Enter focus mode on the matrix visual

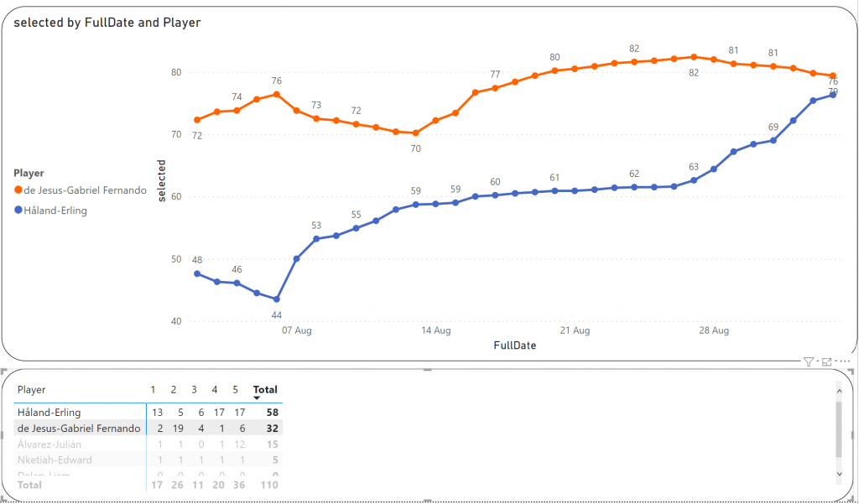[x=826, y=362]
